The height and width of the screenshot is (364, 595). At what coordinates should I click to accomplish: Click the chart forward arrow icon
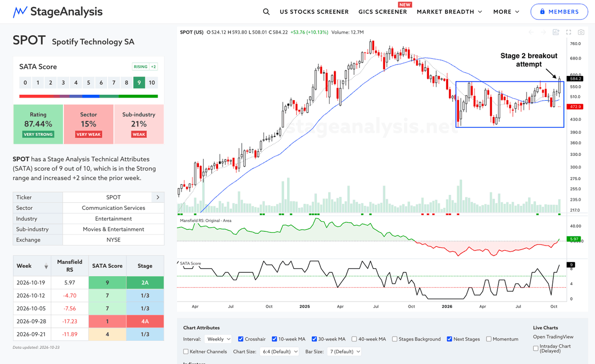544,32
